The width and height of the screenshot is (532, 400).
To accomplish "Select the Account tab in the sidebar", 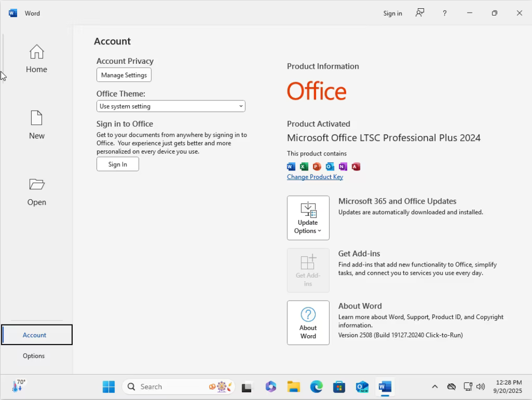I will 37,335.
